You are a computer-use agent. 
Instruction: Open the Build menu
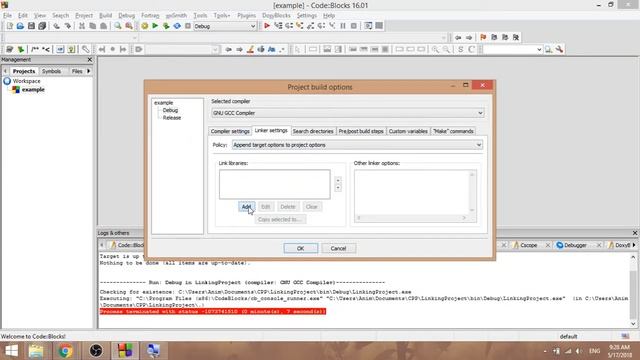(105, 16)
